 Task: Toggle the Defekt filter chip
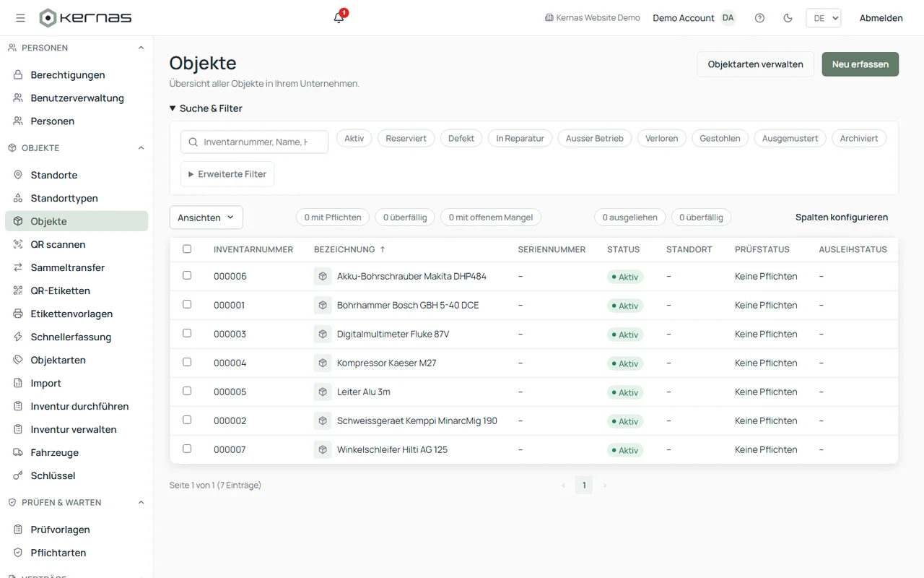click(x=461, y=138)
